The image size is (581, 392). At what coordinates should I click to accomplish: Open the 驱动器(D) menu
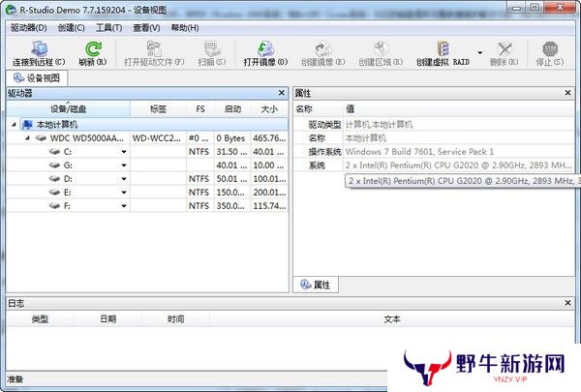[x=28, y=28]
